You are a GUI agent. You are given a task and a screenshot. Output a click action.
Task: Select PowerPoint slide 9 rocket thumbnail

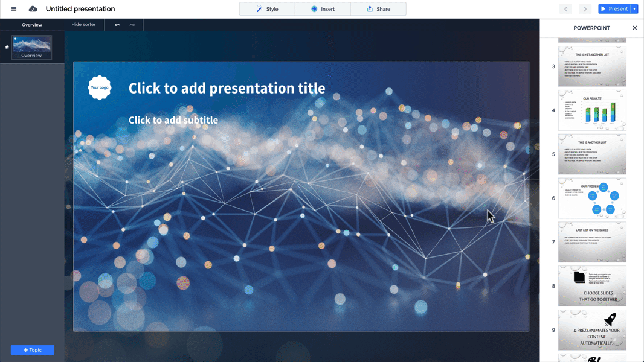592,329
